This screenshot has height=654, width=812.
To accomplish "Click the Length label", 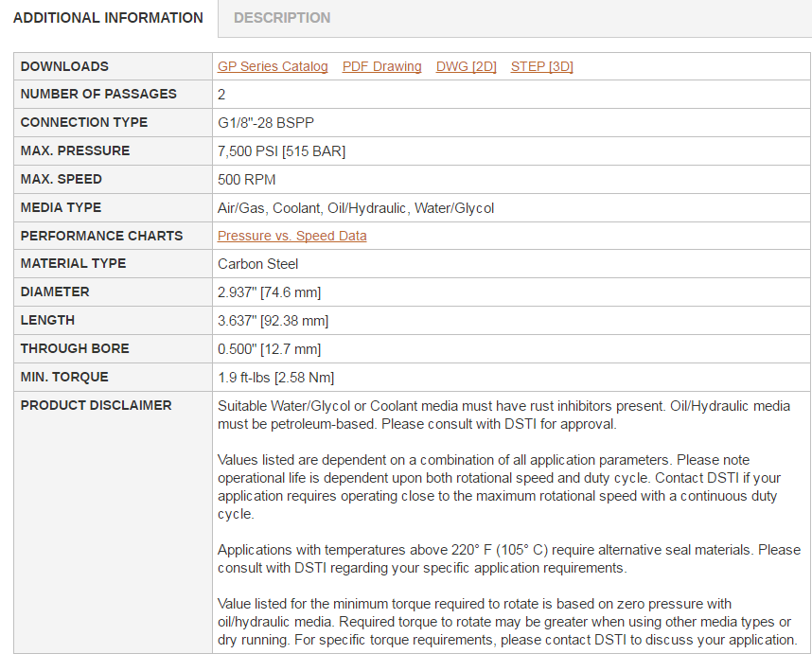I will click(x=47, y=320).
